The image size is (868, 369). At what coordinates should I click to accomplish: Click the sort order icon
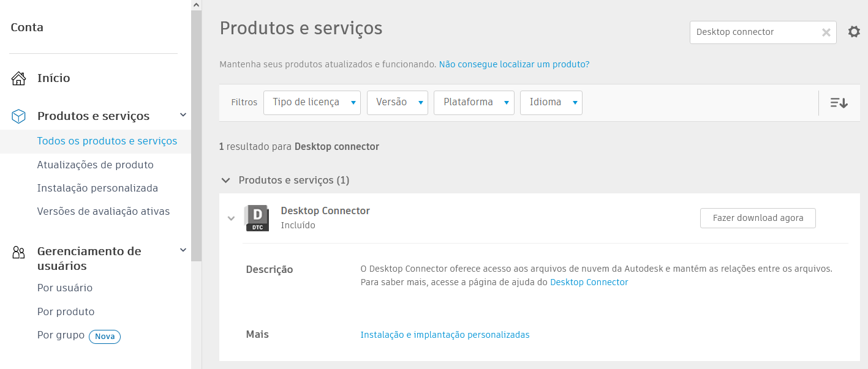click(x=839, y=103)
